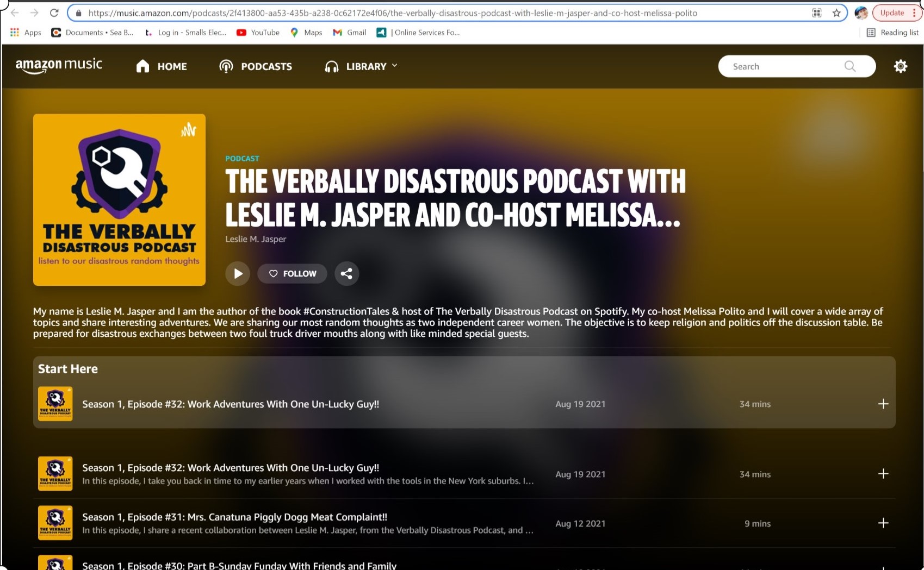The image size is (924, 570).
Task: Reload the current browser page
Action: [x=54, y=13]
